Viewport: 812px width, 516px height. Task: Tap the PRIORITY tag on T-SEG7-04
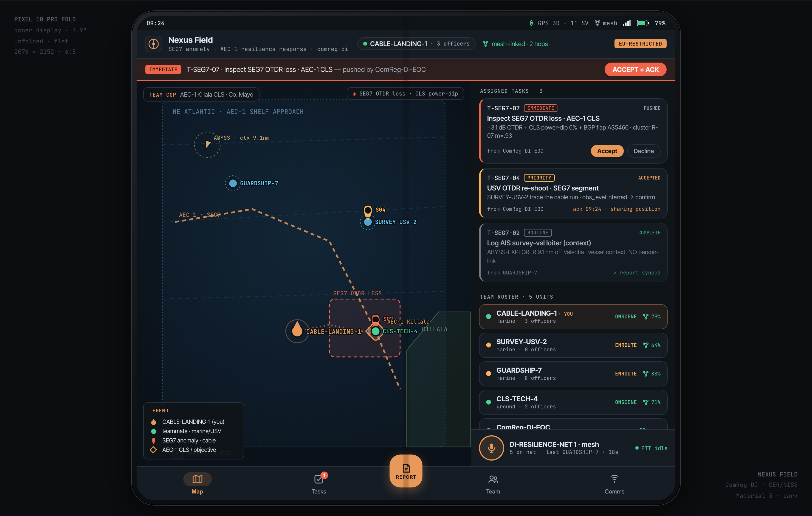tap(539, 178)
